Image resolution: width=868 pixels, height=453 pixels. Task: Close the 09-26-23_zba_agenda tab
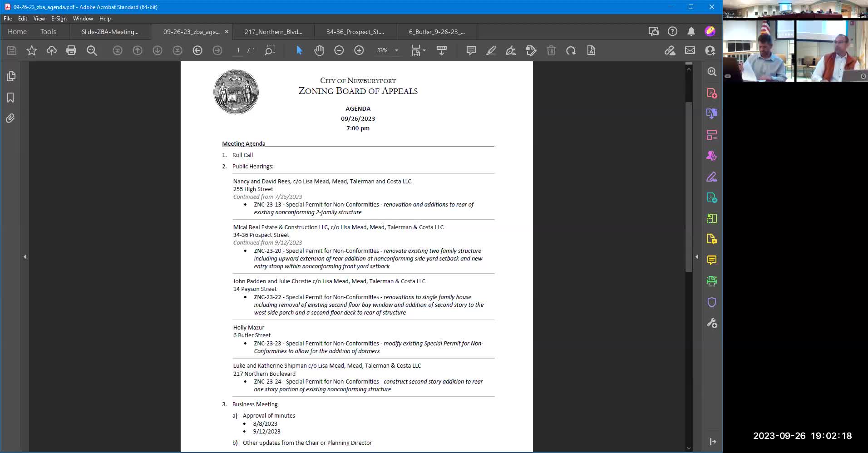227,32
